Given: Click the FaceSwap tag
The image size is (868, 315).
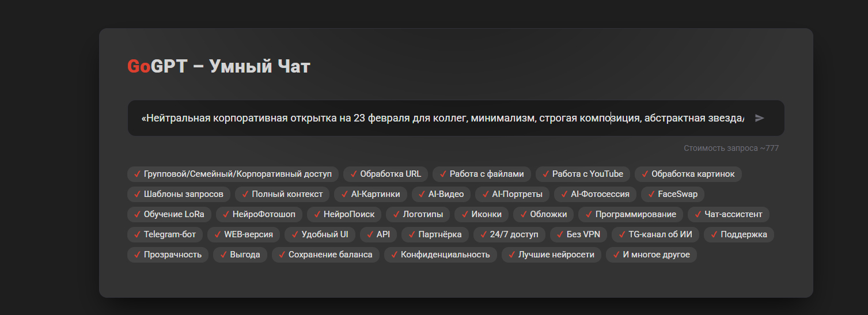Looking at the screenshot, I should [x=673, y=194].
